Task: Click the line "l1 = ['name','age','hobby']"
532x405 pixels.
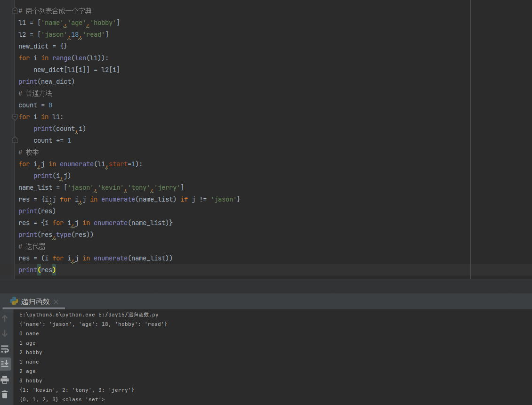Action: click(x=69, y=23)
